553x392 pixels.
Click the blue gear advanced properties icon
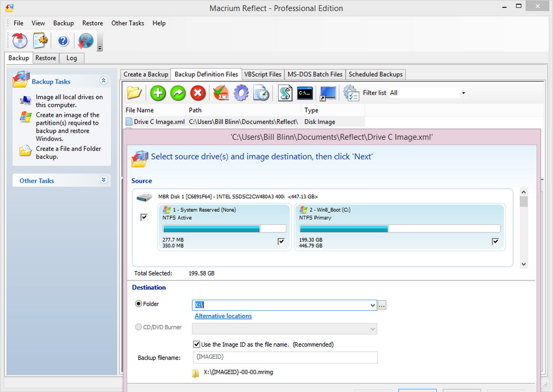(x=241, y=93)
